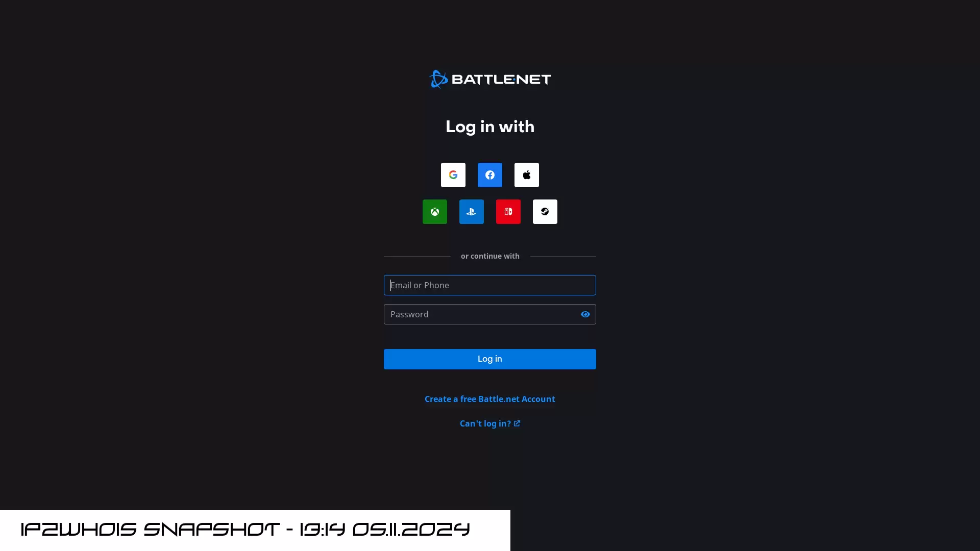Click the Google sign-in icon
This screenshot has width=980, height=551.
pyautogui.click(x=453, y=175)
